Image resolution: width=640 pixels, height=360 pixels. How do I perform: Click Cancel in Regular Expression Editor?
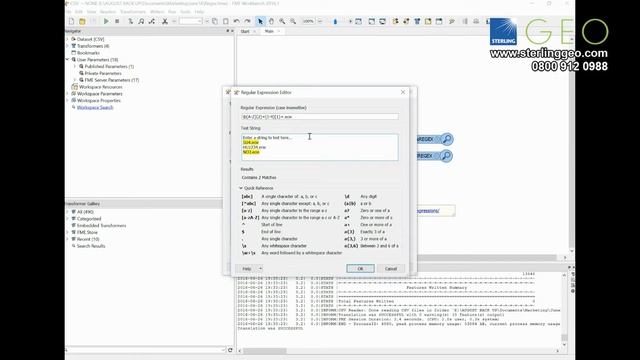tap(391, 269)
